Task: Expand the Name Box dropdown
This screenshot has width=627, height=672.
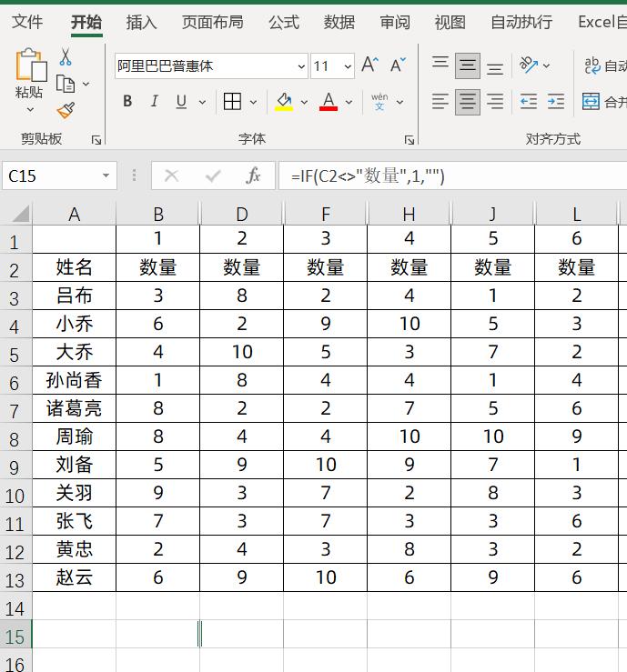Action: tap(106, 176)
